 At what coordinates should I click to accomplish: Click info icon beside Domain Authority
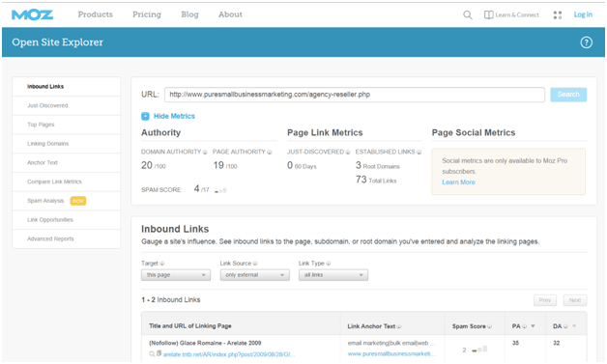[x=205, y=152]
